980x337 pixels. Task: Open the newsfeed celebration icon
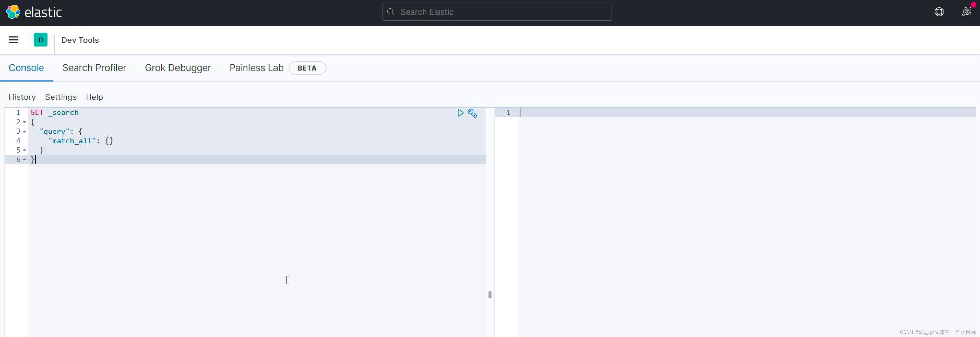[x=966, y=12]
